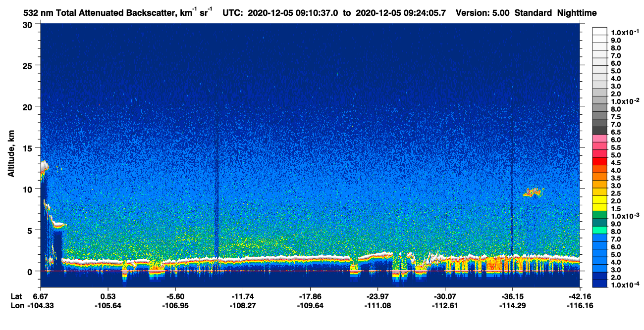Click the 'UTC:' label in the header
This screenshot has width=644, height=330.
(233, 13)
